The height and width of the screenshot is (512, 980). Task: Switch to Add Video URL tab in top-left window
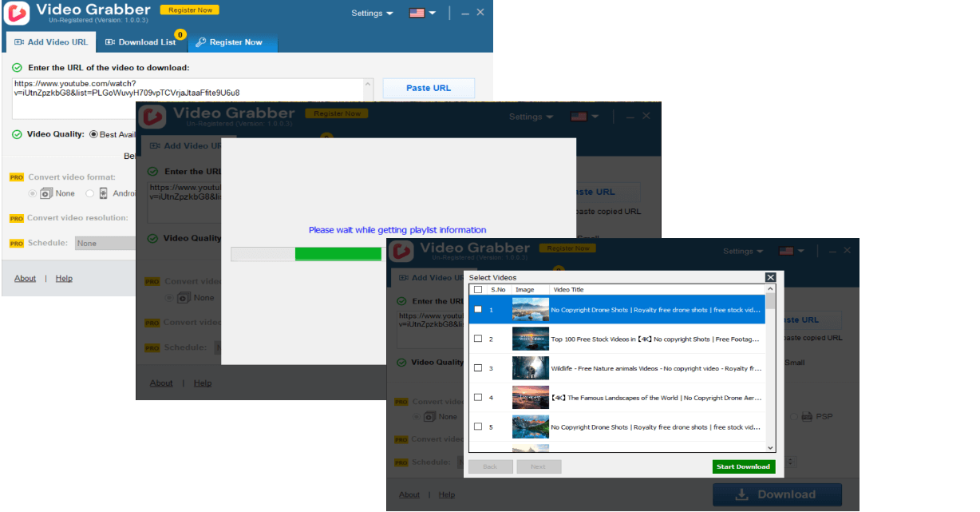51,42
